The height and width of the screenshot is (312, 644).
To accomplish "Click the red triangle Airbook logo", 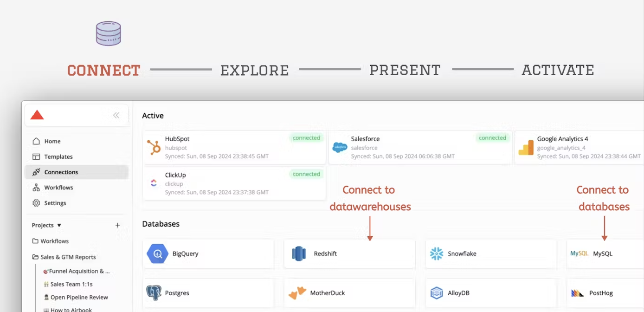I will [x=37, y=115].
